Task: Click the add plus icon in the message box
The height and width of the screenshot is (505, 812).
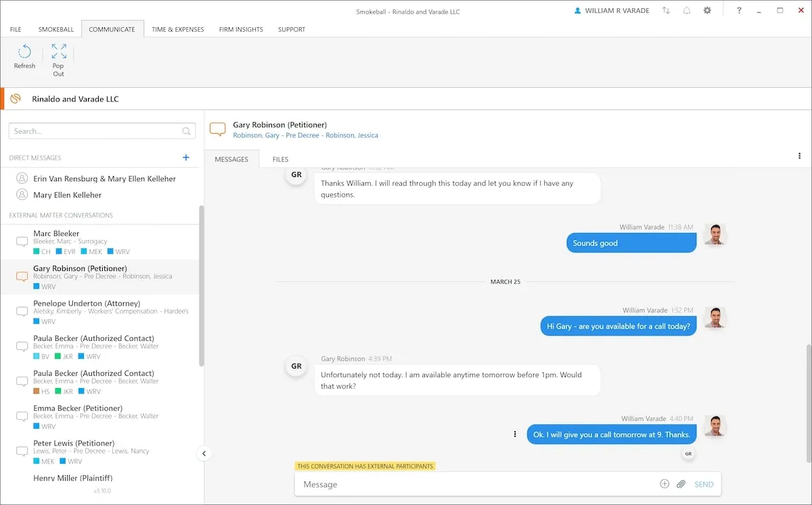Action: coord(664,484)
